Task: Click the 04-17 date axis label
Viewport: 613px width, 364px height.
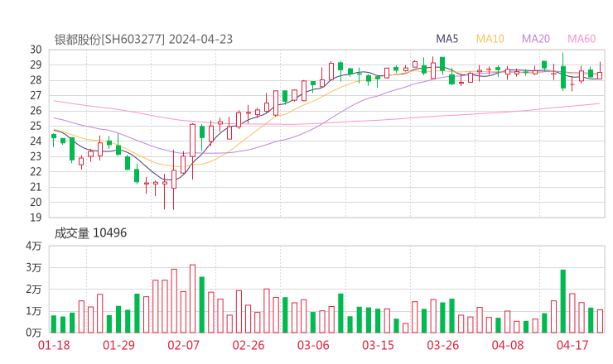Action: pos(572,345)
